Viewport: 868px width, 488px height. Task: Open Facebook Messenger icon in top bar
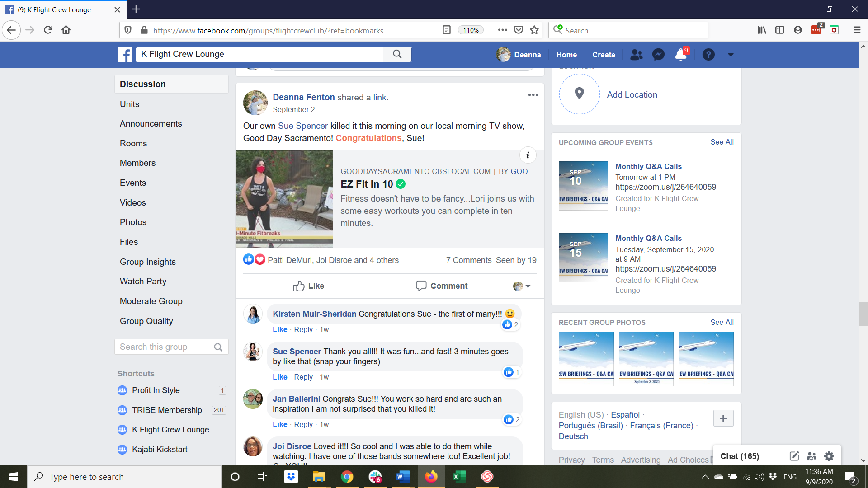coord(658,55)
